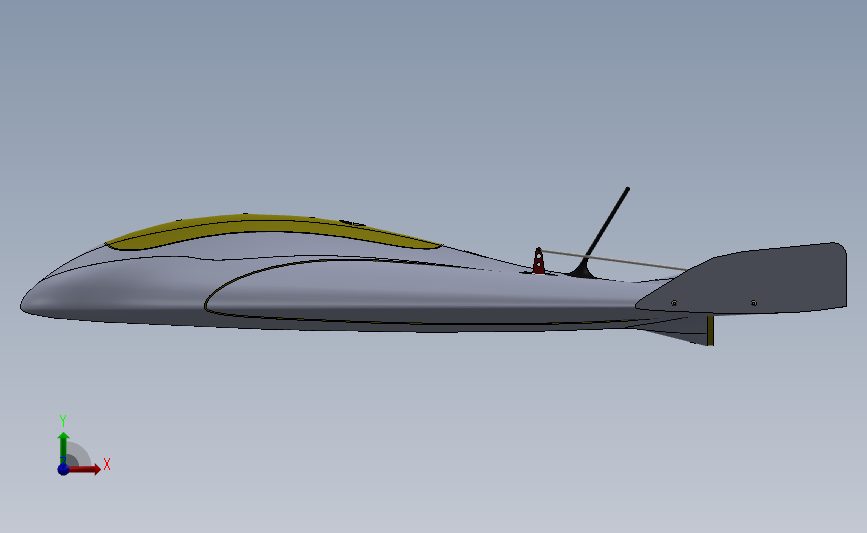Screen dimensions: 867x533
Task: Select the thin wire running to the tail
Action: [x=614, y=260]
